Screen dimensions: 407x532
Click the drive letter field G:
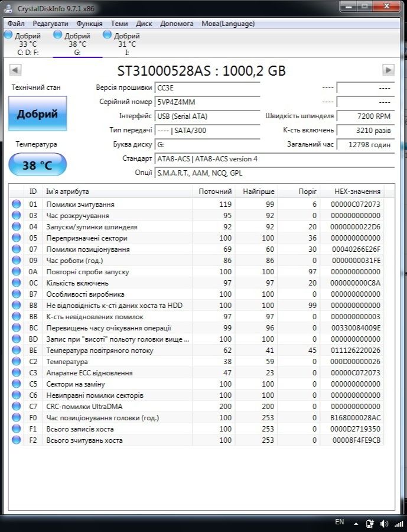207,145
